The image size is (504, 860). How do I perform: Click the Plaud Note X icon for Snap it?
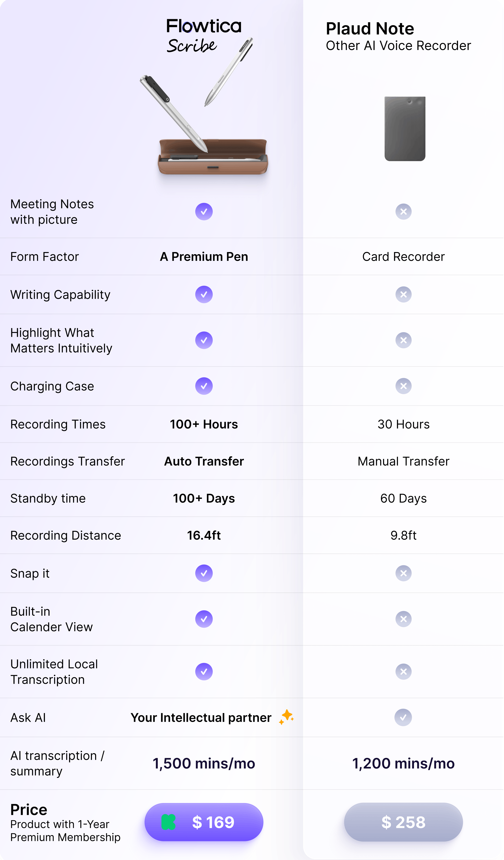pyautogui.click(x=403, y=573)
